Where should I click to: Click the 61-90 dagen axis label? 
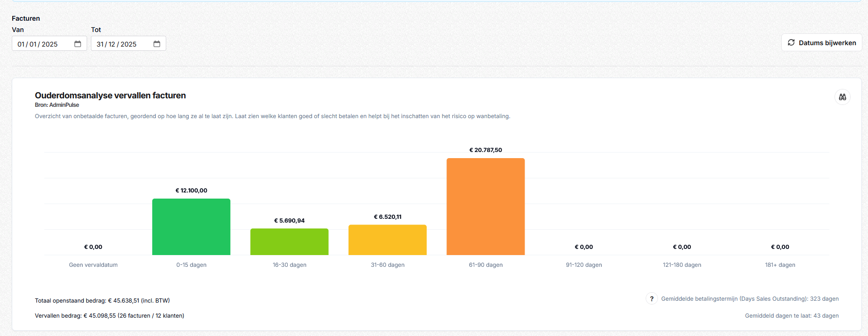coord(486,265)
